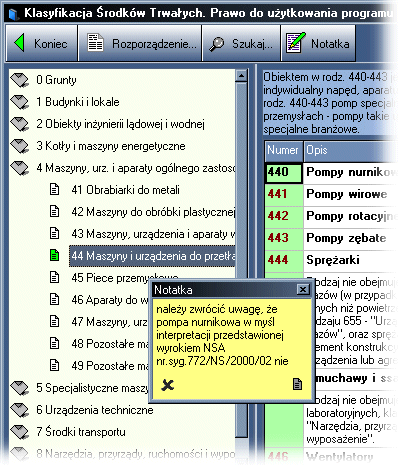Click the Pompy rotacyjne description cell
This screenshot has height=465, width=398.
(351, 217)
